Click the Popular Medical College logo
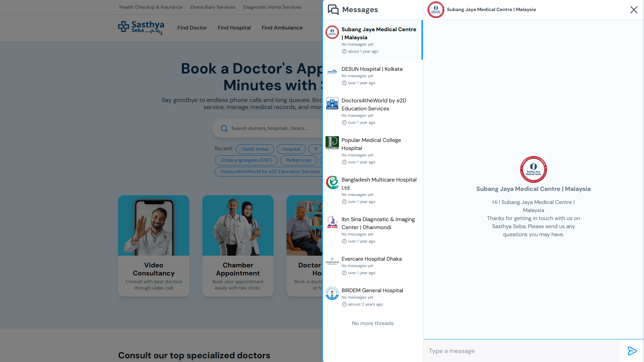 (332, 143)
